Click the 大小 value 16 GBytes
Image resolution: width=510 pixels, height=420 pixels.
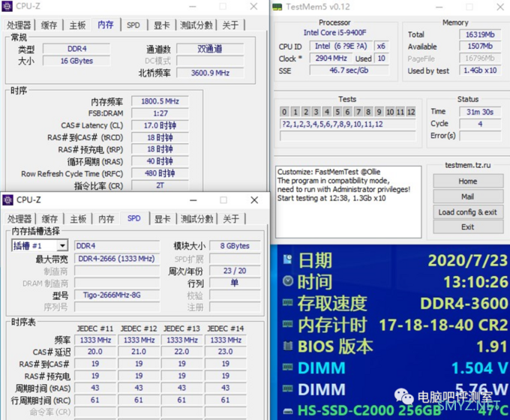(x=76, y=61)
